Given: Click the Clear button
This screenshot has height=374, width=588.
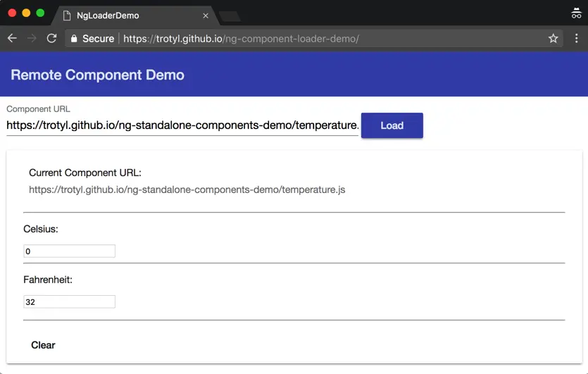Looking at the screenshot, I should pyautogui.click(x=43, y=345).
